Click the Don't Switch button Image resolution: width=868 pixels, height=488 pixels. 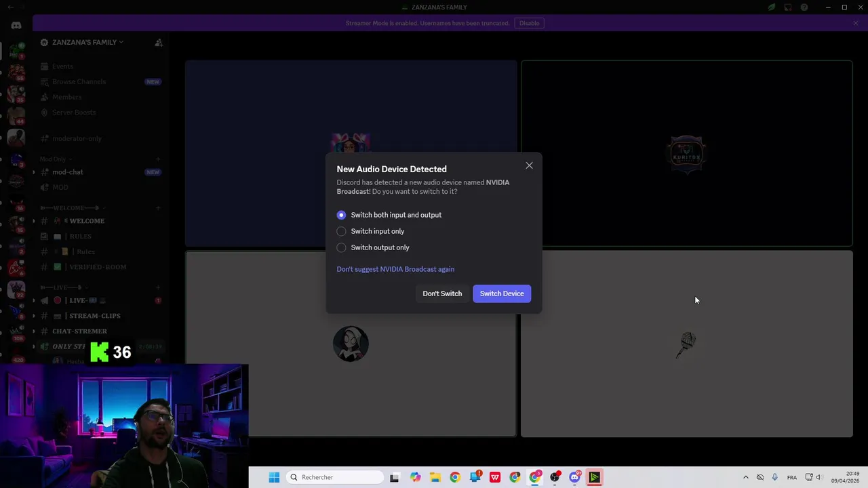(442, 293)
